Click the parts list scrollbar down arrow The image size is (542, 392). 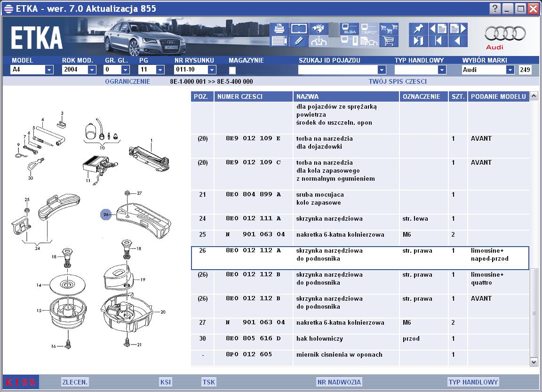[534, 362]
